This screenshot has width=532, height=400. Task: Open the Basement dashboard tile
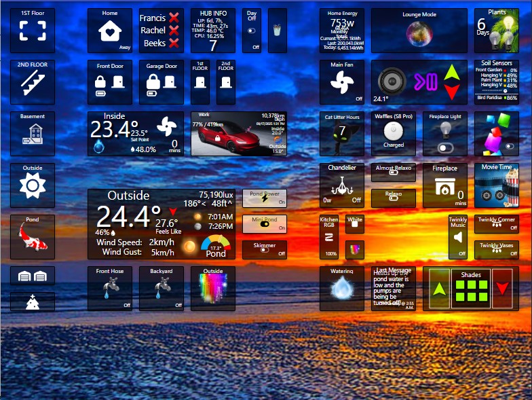[32, 134]
